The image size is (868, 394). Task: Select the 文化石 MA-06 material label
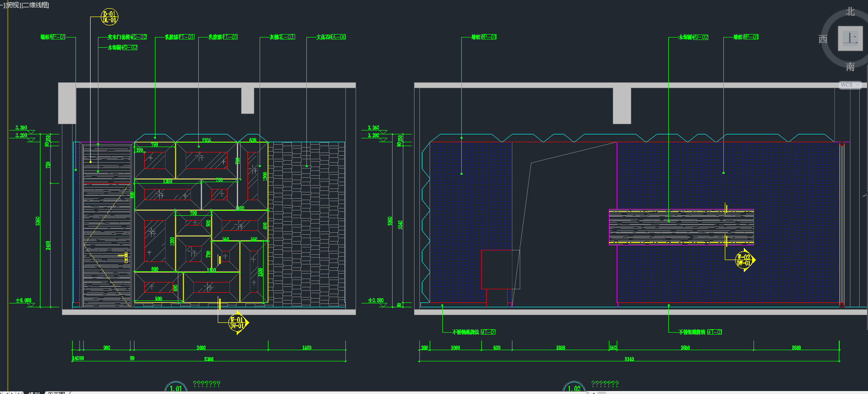[x=331, y=37]
